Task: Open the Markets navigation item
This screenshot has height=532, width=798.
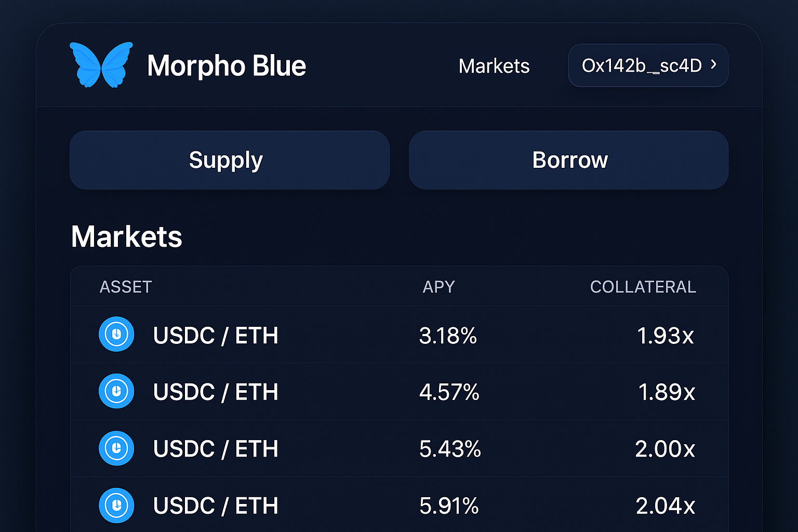Action: coord(494,65)
